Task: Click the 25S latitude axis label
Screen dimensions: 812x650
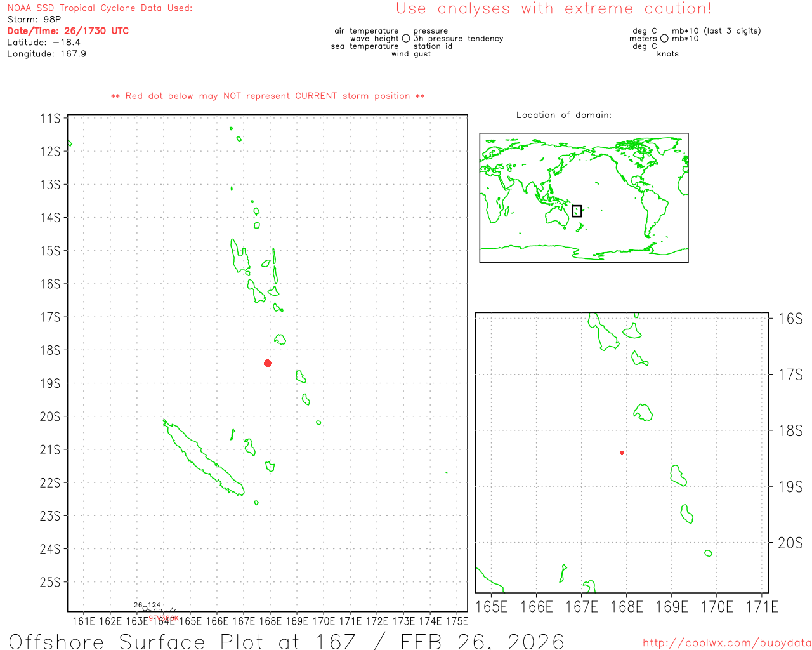Action: tap(50, 582)
